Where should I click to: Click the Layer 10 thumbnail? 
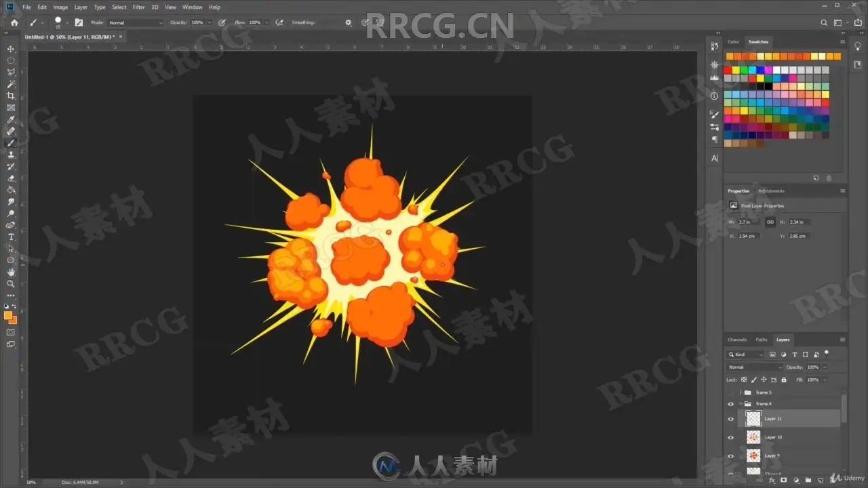point(753,437)
